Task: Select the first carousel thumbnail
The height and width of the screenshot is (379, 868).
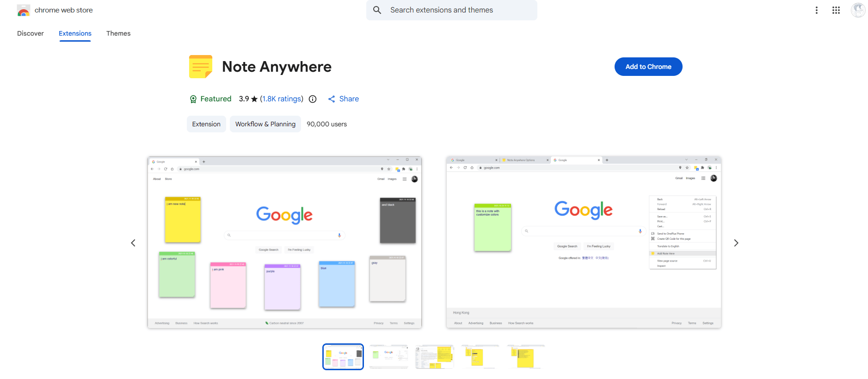Action: 343,357
